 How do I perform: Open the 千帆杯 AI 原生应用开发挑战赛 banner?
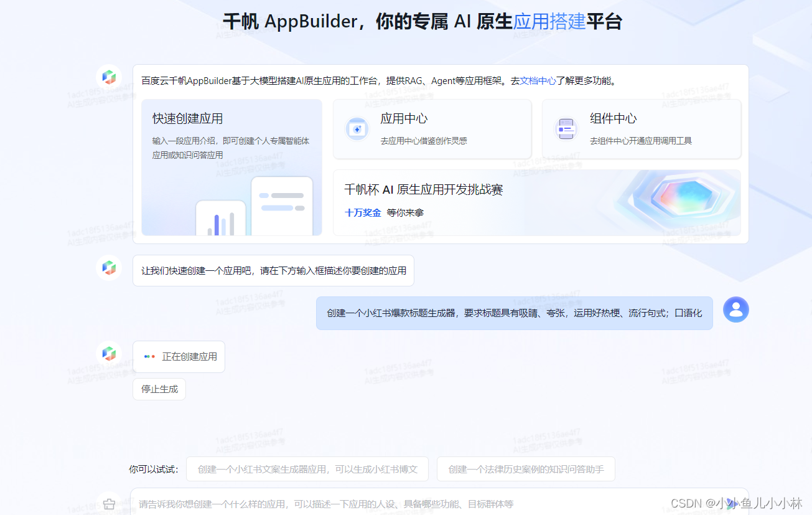(x=537, y=203)
